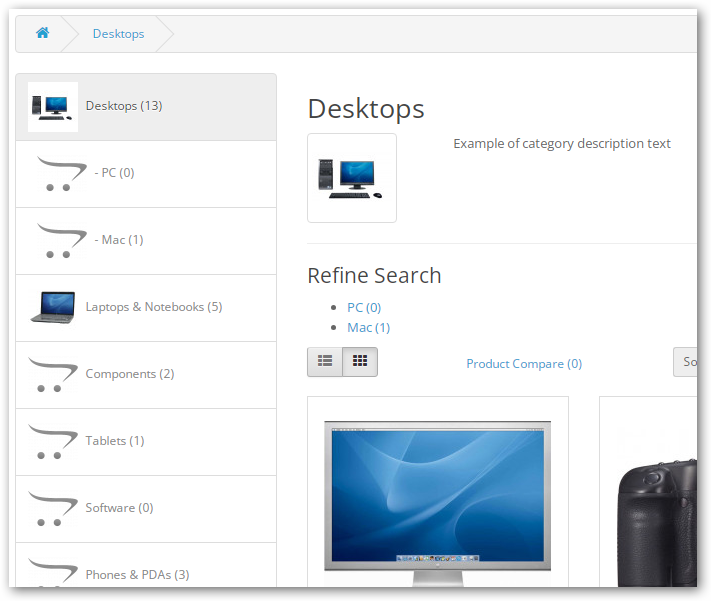Click the Refine Search heading
This screenshot has height=601, width=711.
coord(374,275)
